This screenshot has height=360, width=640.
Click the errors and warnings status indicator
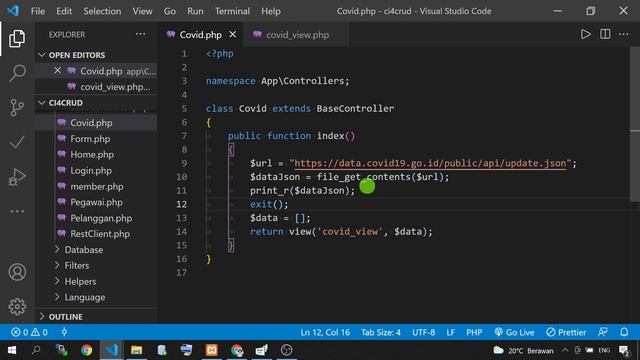click(x=29, y=332)
